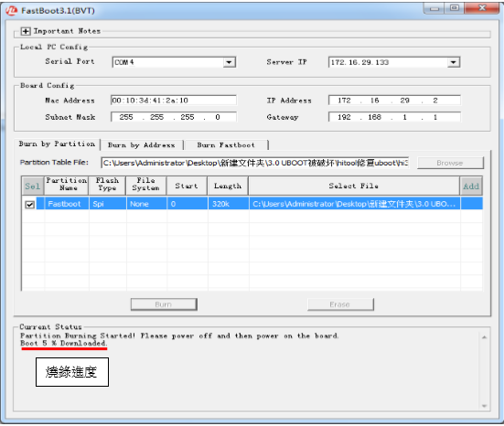
Task: Click the IP Address field
Action: tap(394, 101)
